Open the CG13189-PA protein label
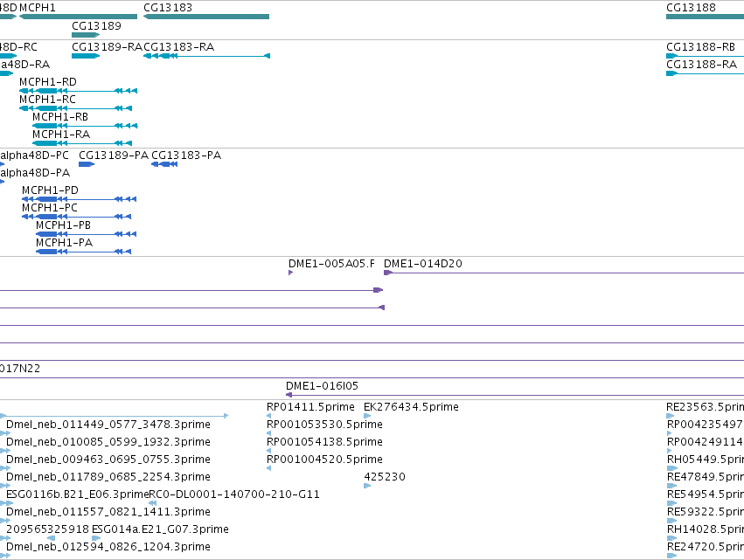 point(114,156)
